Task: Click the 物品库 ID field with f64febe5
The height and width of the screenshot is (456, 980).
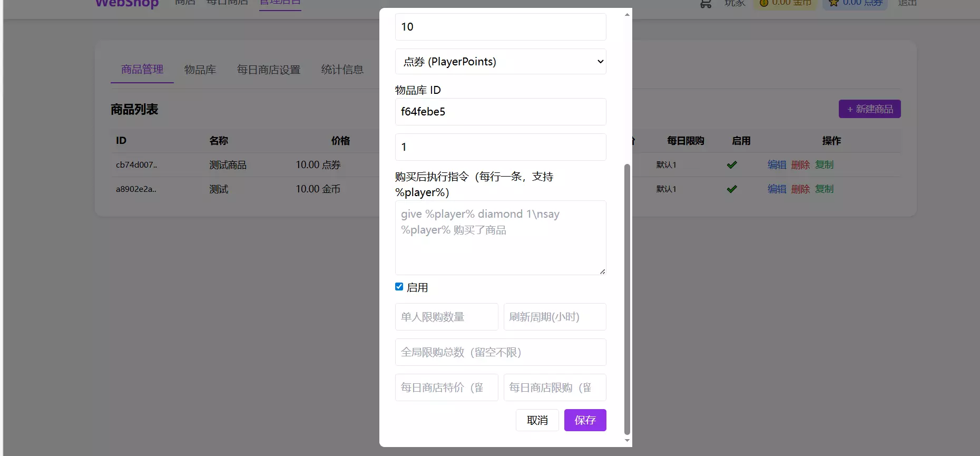Action: pos(501,112)
